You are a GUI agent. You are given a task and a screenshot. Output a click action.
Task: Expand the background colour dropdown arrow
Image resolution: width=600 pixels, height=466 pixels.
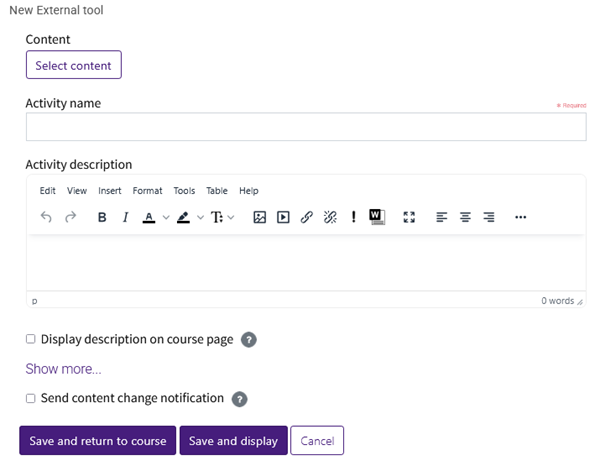[x=199, y=217]
